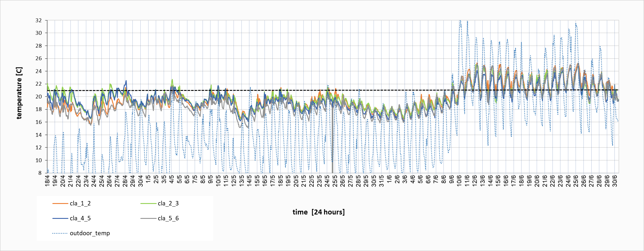Click the orange cla_1_2 legend line sample
This screenshot has height=251, width=644.
click(60, 203)
